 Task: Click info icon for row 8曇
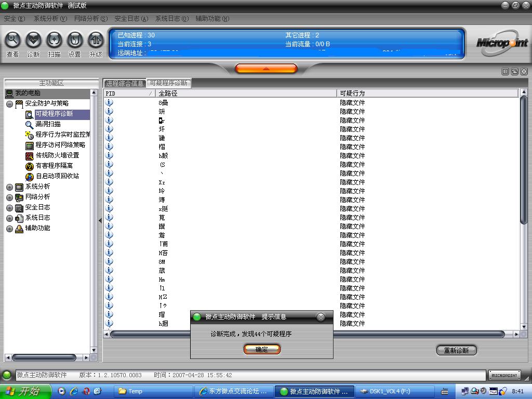[x=109, y=102]
